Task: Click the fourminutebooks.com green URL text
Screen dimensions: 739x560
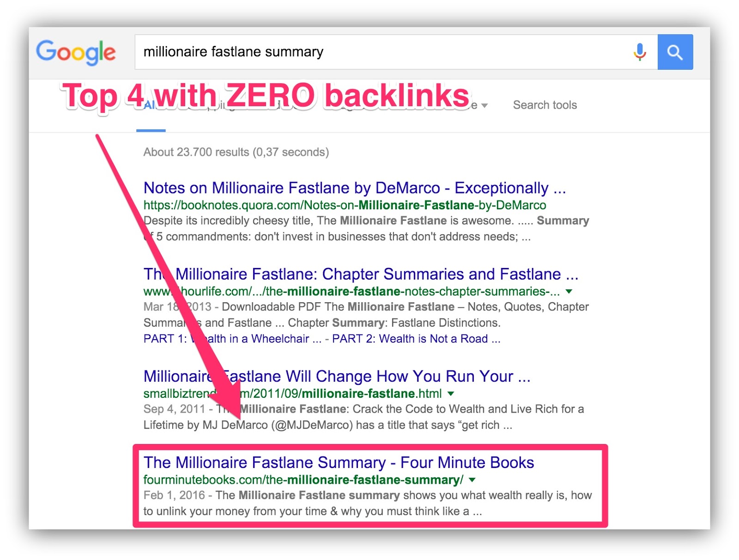Action: (x=303, y=480)
